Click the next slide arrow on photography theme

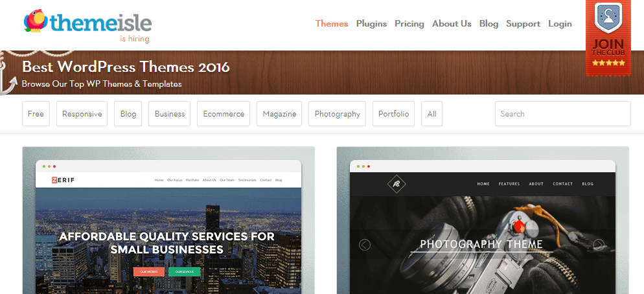coord(599,245)
